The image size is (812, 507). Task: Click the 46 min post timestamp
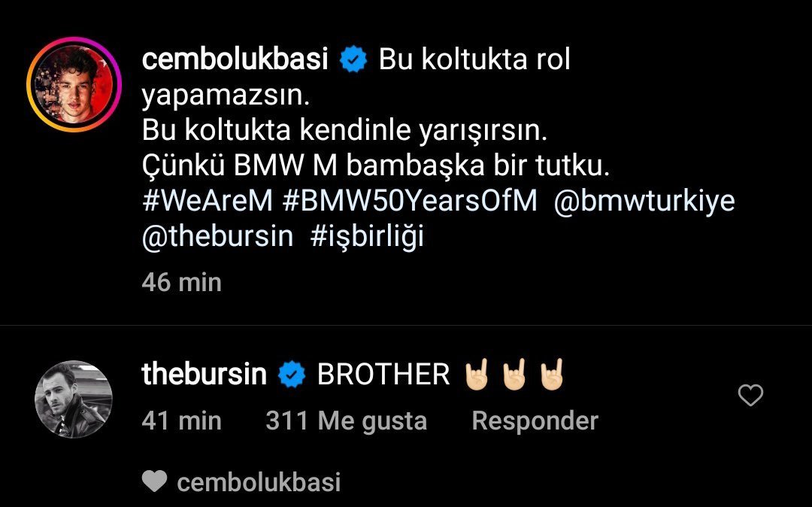182,282
